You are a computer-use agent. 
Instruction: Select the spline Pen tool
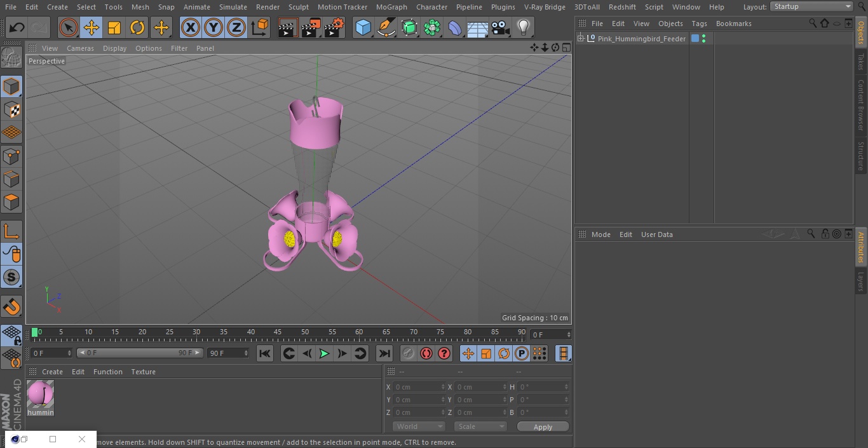click(386, 27)
